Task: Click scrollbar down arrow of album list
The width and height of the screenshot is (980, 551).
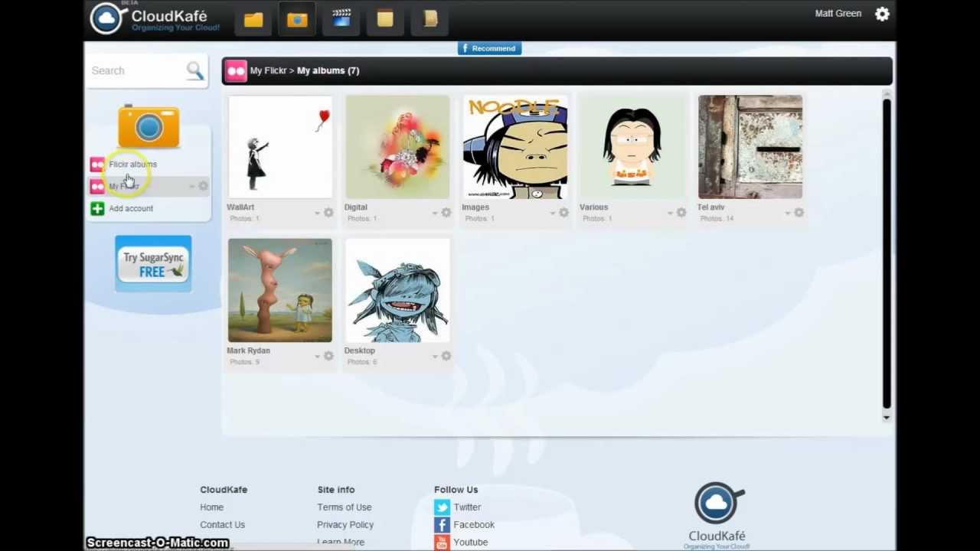Action: click(x=887, y=417)
